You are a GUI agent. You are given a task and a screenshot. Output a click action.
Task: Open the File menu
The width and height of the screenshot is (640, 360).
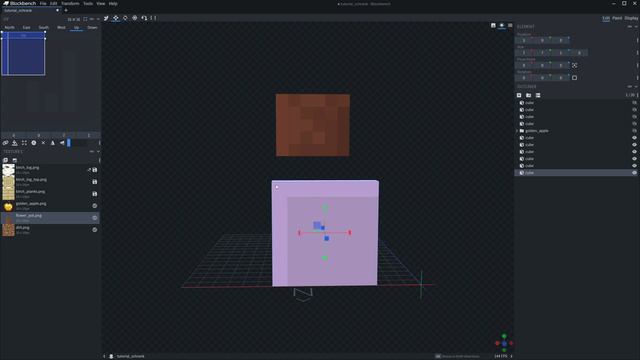click(x=43, y=3)
